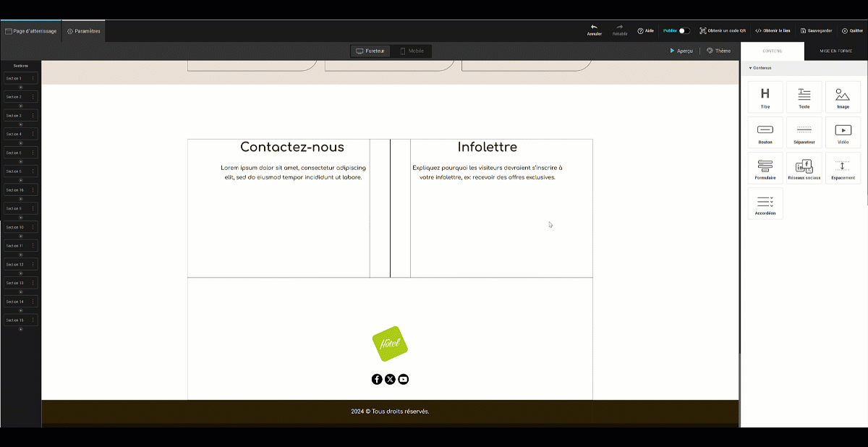The width and height of the screenshot is (868, 447).
Task: Open Section 1 three-dot menu
Action: tap(33, 78)
